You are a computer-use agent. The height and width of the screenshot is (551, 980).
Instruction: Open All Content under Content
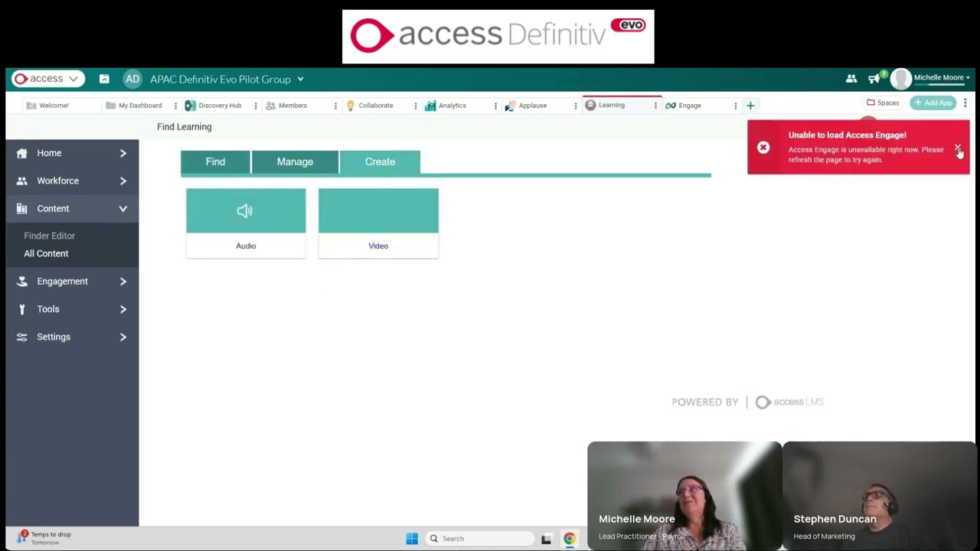click(46, 253)
